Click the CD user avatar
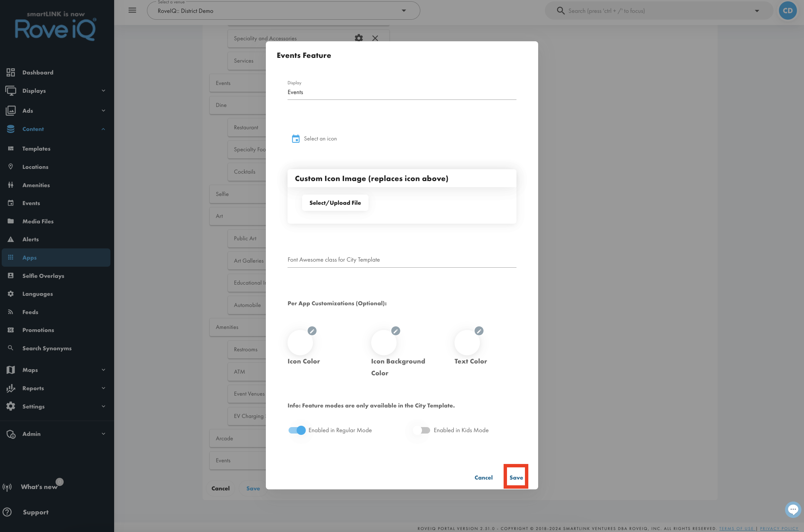Image resolution: width=804 pixels, height=532 pixels. 788,10
